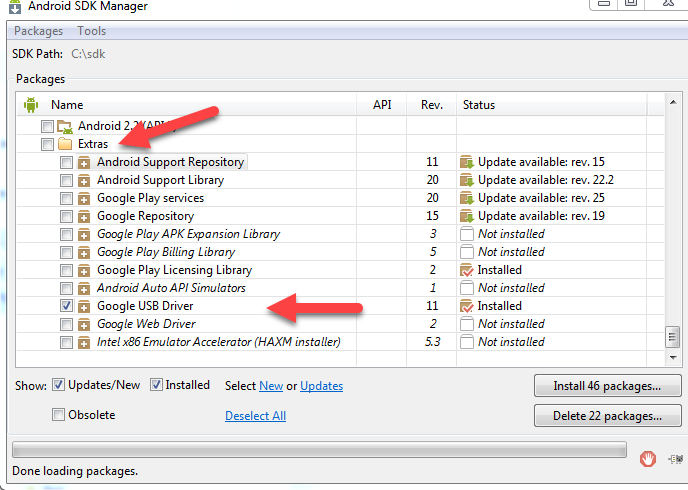Image resolution: width=688 pixels, height=490 pixels.
Task: Check the Extras group checkbox
Action: 47,144
